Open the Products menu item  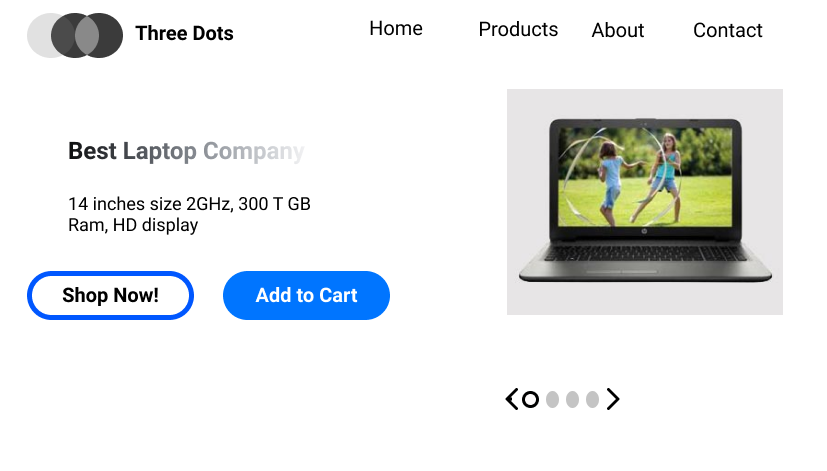518,30
